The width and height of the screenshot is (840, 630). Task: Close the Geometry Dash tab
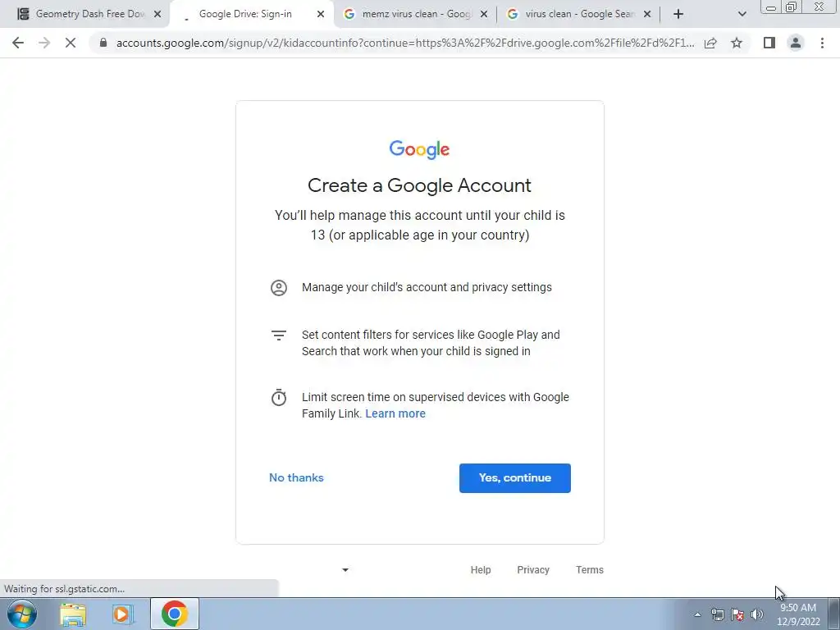click(157, 14)
